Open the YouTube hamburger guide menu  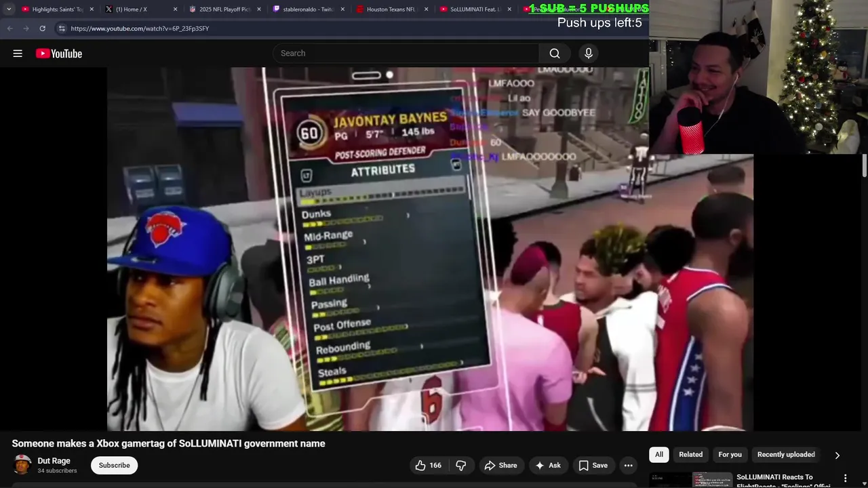(x=18, y=54)
